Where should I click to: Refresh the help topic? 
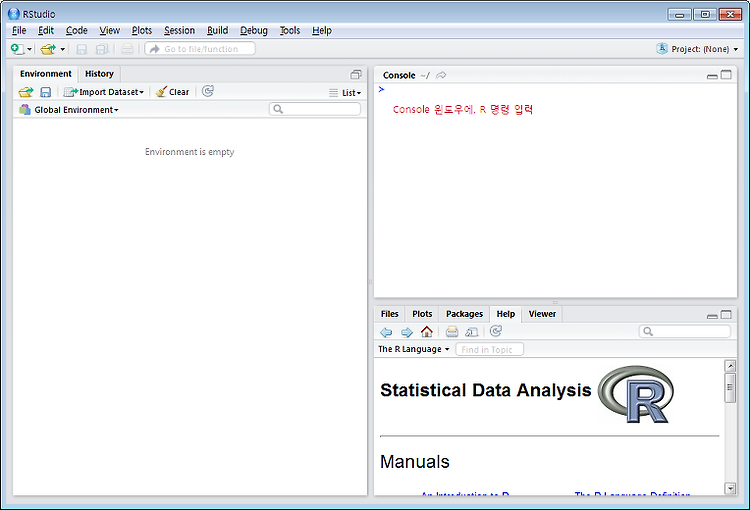tap(496, 331)
